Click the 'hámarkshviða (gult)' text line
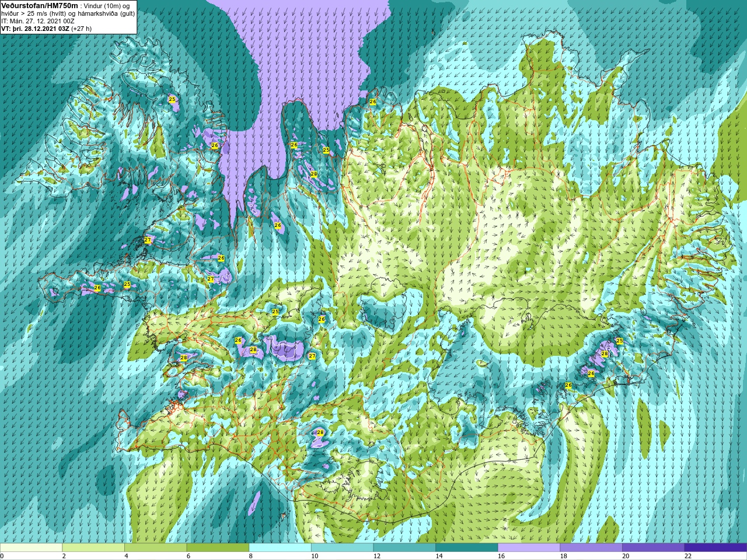The height and width of the screenshot is (560, 747). point(107,13)
